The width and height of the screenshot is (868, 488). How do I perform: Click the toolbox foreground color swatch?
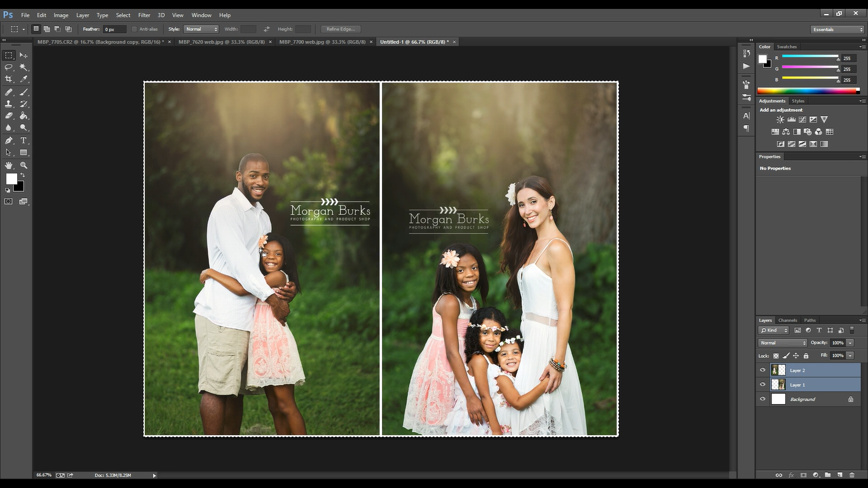pos(11,179)
